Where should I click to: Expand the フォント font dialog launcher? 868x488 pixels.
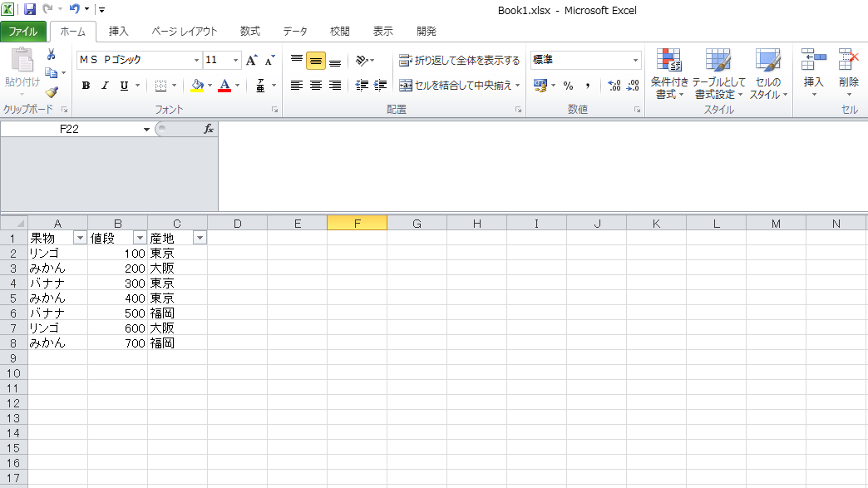274,110
